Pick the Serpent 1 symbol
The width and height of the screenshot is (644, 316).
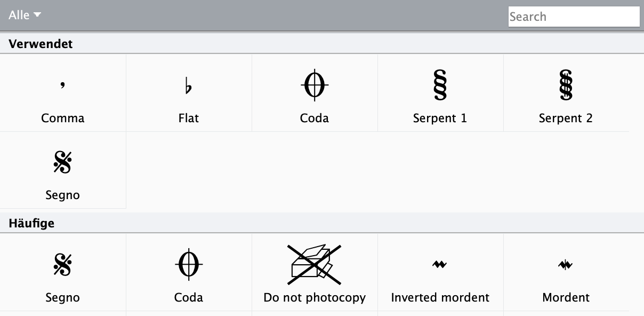pyautogui.click(x=440, y=93)
